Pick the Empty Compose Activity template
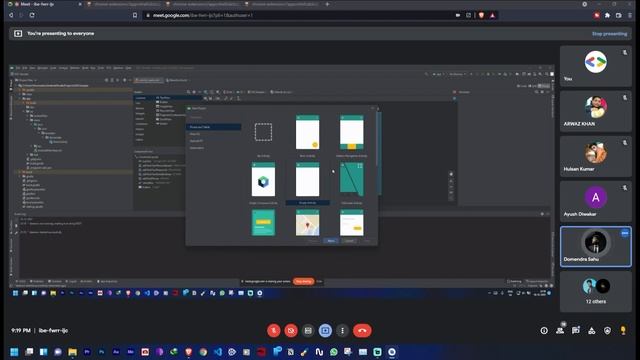The width and height of the screenshot is (640, 360). click(263, 180)
